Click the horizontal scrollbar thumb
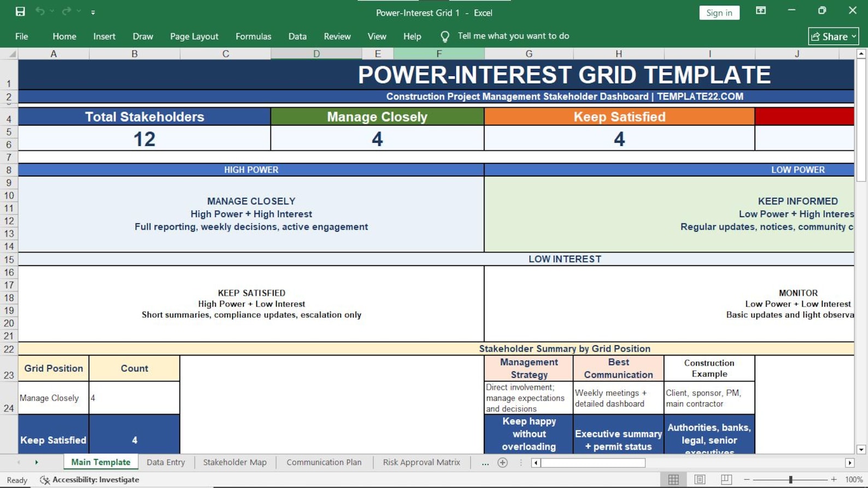Viewport: 868px width, 488px height. pyautogui.click(x=593, y=463)
